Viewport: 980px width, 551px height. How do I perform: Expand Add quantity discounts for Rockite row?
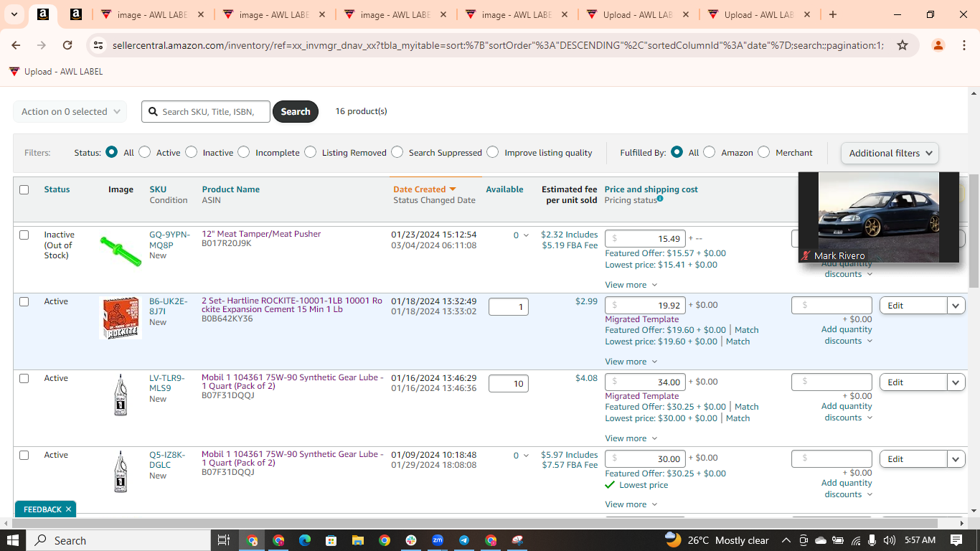point(847,335)
